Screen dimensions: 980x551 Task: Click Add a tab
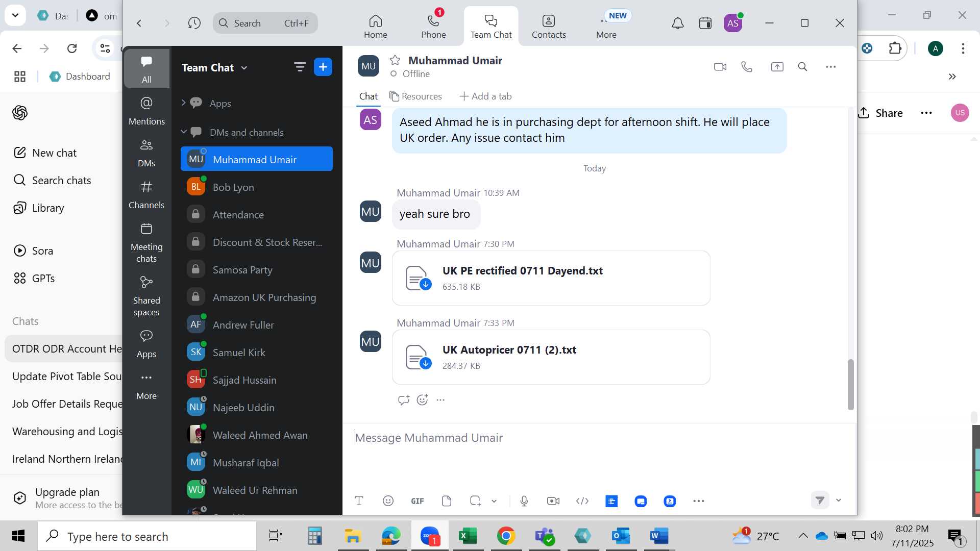click(485, 96)
